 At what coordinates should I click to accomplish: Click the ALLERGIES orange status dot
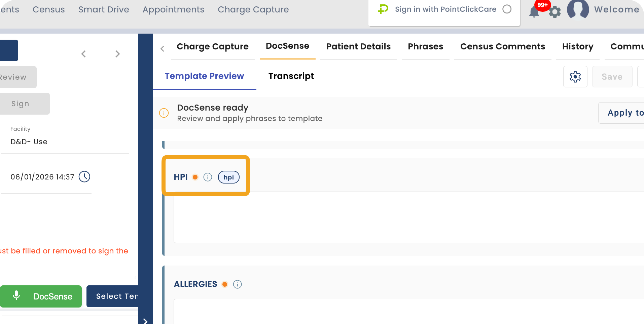pyautogui.click(x=225, y=284)
